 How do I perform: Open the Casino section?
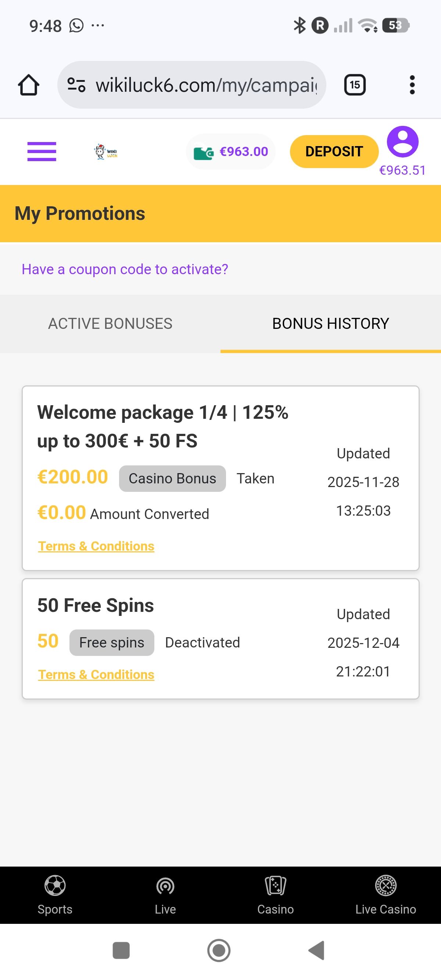pyautogui.click(x=275, y=894)
